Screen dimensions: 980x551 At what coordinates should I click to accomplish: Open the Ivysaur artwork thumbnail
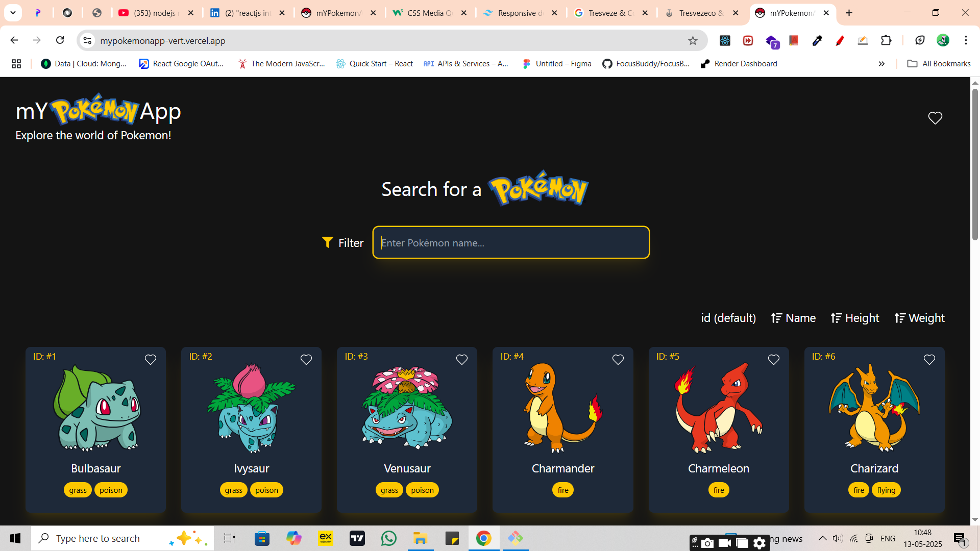coord(251,408)
